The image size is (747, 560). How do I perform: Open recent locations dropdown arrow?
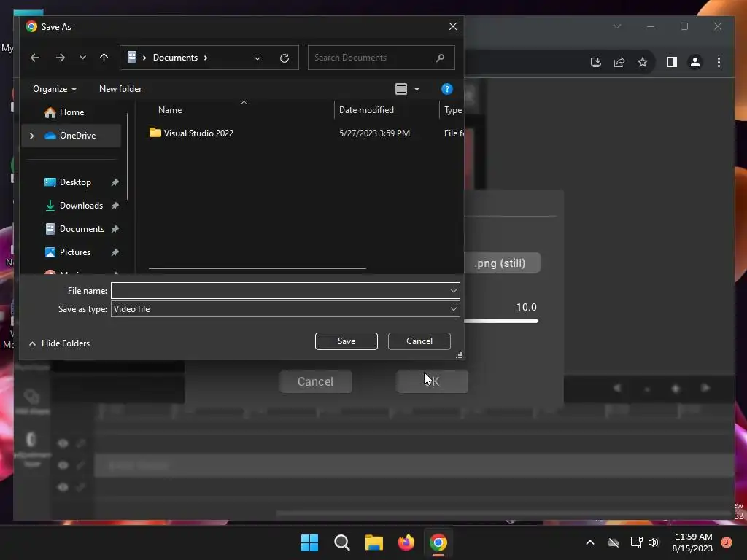(82, 58)
